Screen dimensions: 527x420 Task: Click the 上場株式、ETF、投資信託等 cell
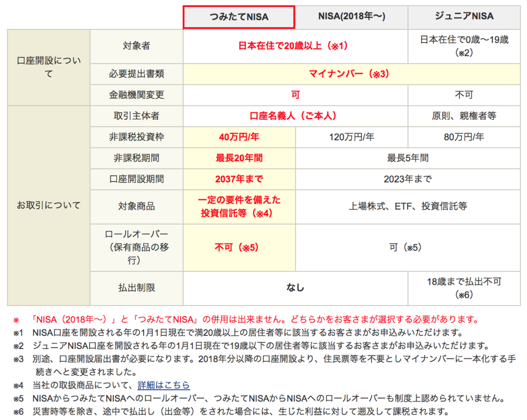[408, 207]
